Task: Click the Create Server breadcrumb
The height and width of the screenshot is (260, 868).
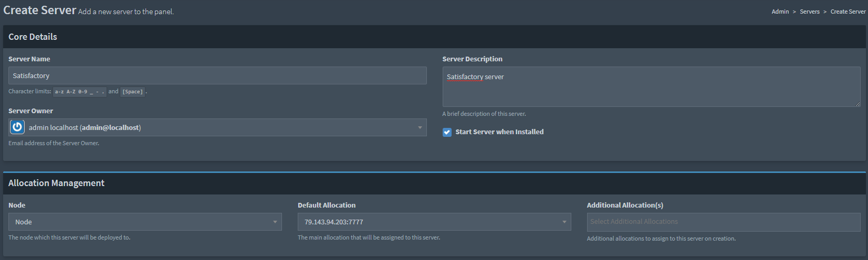Action: tap(848, 12)
